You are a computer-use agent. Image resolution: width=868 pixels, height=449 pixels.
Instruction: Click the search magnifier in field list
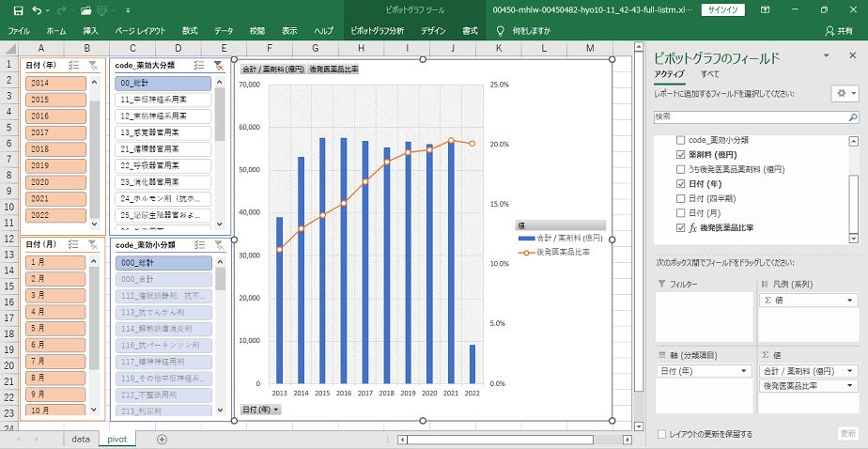click(851, 116)
